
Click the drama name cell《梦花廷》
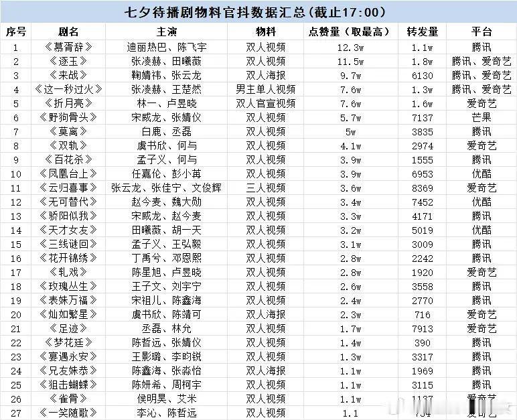(x=68, y=342)
